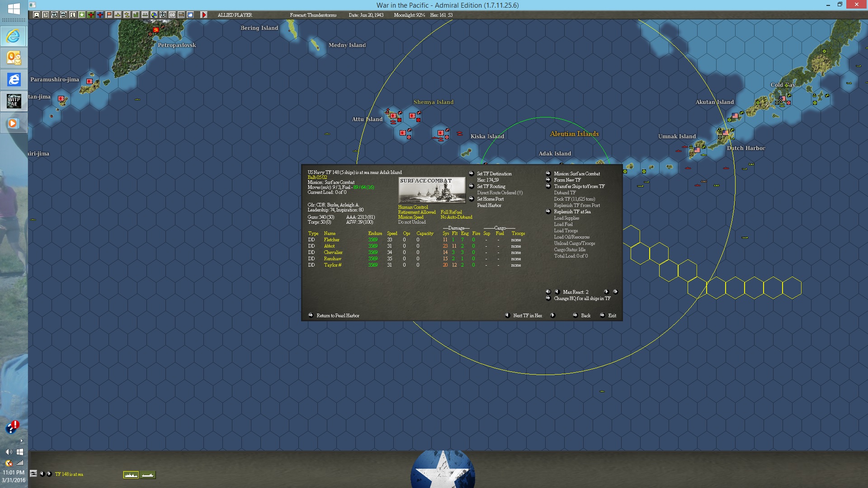The width and height of the screenshot is (868, 488).
Task: Toggle the No Auto-Disband setting
Action: click(x=457, y=217)
